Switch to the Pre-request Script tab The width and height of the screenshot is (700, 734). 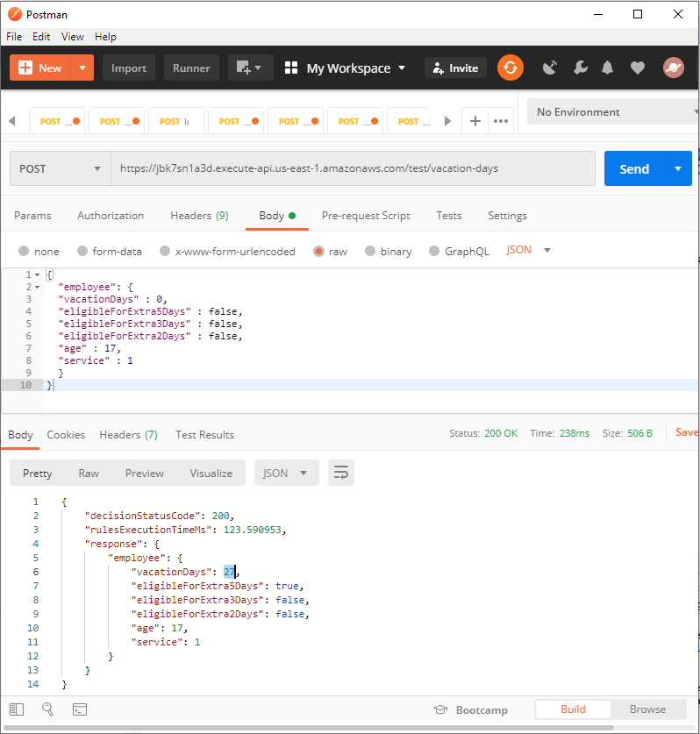[x=366, y=215]
